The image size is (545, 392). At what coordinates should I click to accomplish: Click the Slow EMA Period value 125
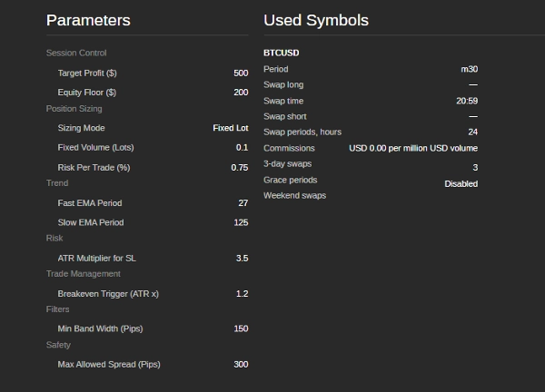point(241,222)
